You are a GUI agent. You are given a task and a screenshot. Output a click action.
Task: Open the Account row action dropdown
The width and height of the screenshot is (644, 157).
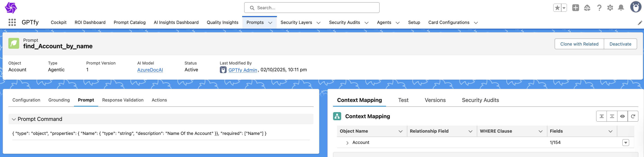coord(626,143)
